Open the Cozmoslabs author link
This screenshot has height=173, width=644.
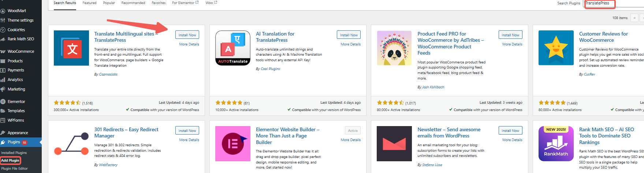108,74
